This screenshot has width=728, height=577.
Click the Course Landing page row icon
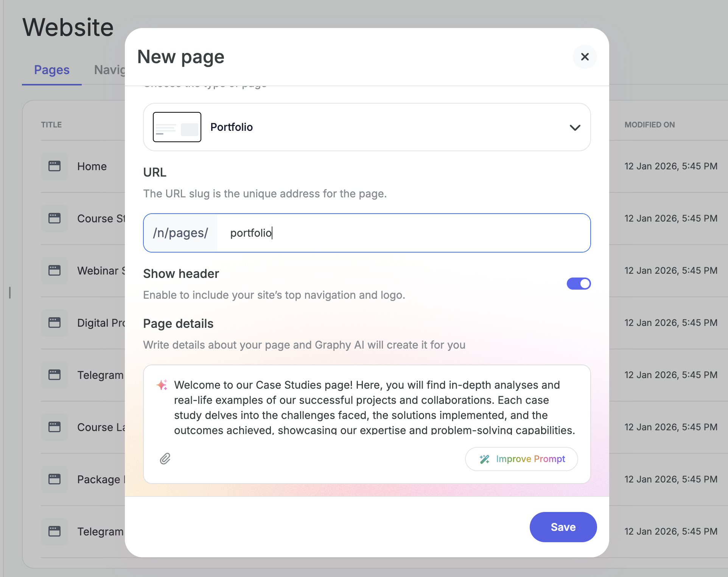(54, 427)
